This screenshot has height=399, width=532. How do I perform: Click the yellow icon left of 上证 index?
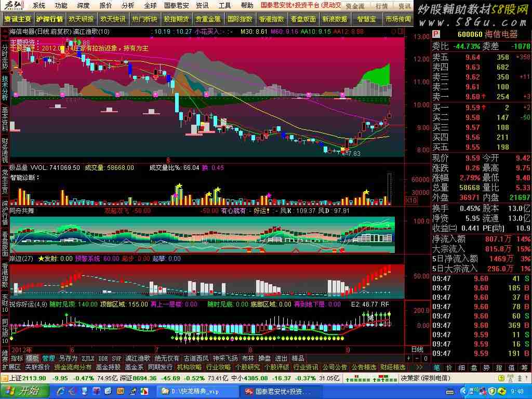(4, 378)
